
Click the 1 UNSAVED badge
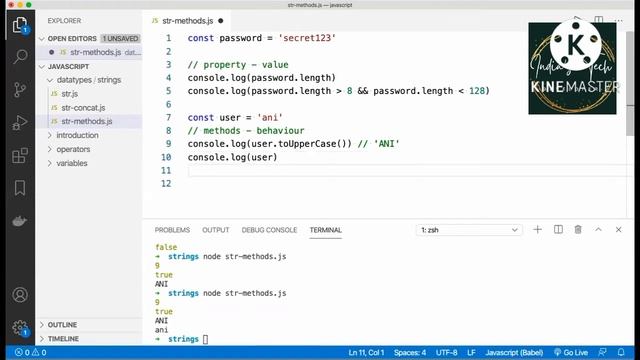120,38
